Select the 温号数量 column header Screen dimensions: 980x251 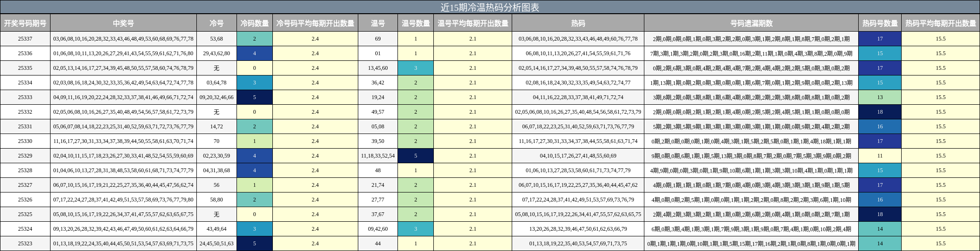coord(415,23)
